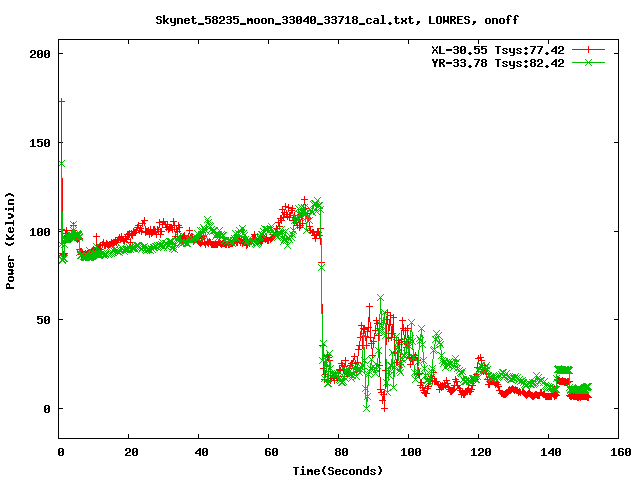The width and height of the screenshot is (640, 480).
Task: Click the y-axis tick label 150
Action: click(x=40, y=143)
